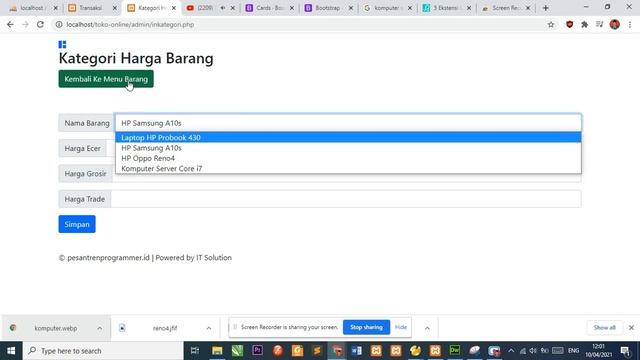Open File Explorer from taskbar

point(217,351)
